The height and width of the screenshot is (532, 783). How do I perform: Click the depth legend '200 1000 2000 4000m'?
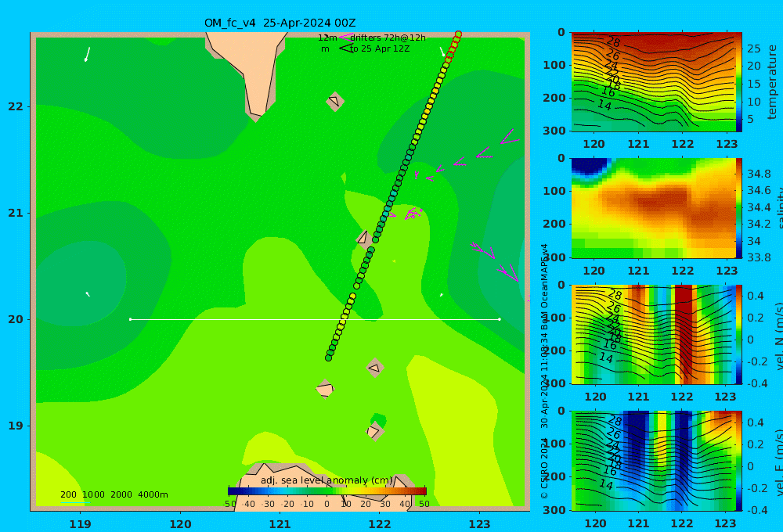click(114, 494)
